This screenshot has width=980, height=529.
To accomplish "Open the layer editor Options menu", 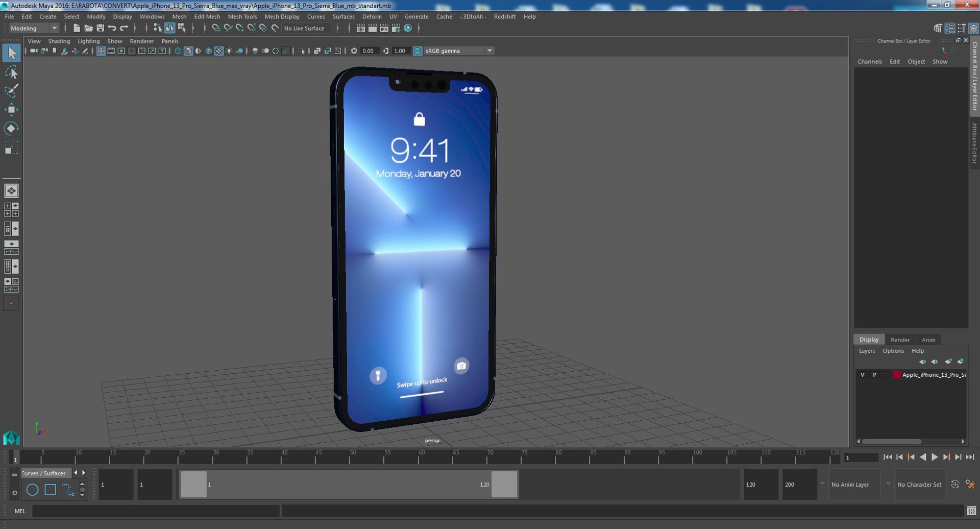I will click(893, 351).
